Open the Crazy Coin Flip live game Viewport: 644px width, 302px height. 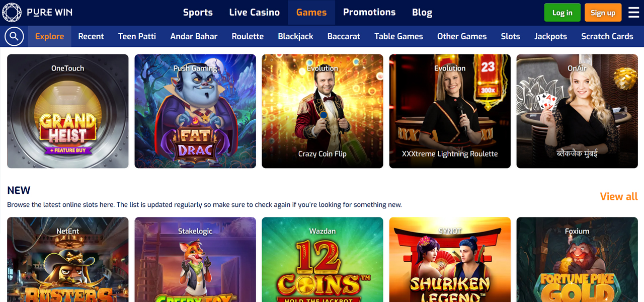pyautogui.click(x=323, y=111)
